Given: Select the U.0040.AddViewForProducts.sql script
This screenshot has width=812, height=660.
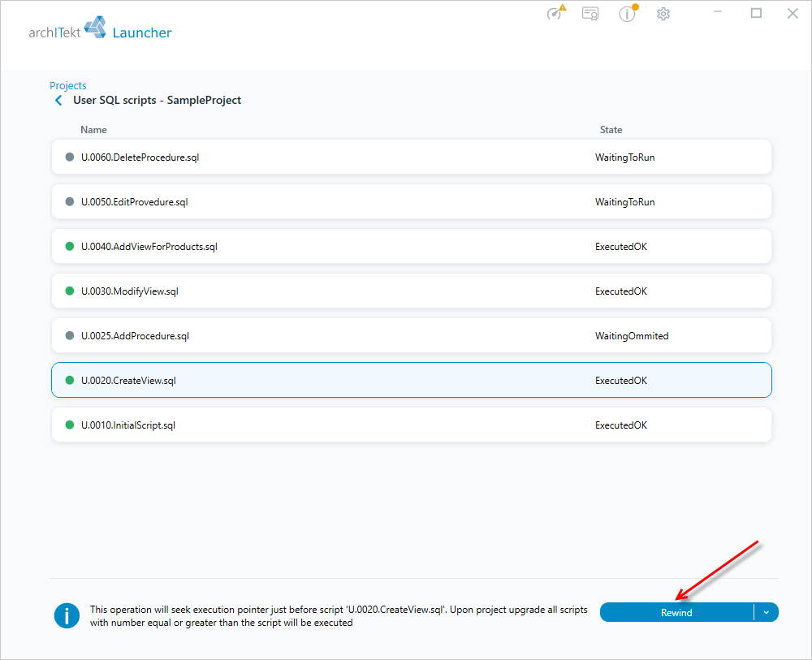Looking at the screenshot, I should tap(411, 247).
